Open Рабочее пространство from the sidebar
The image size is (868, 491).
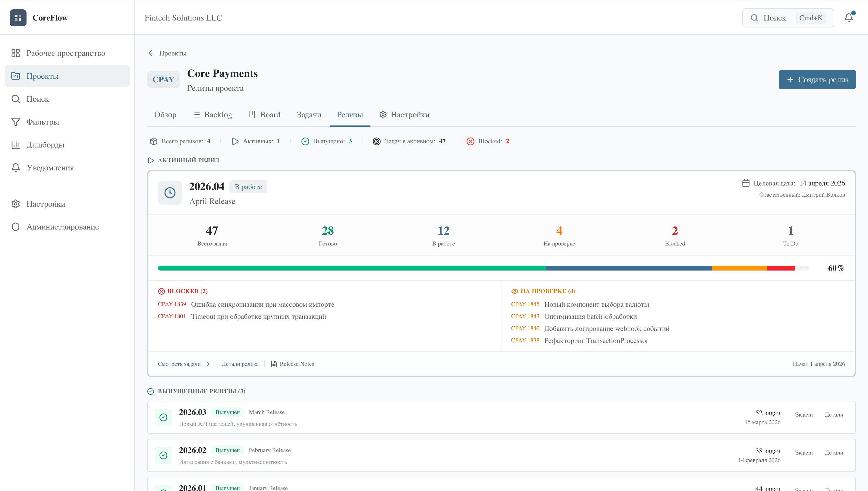point(65,53)
